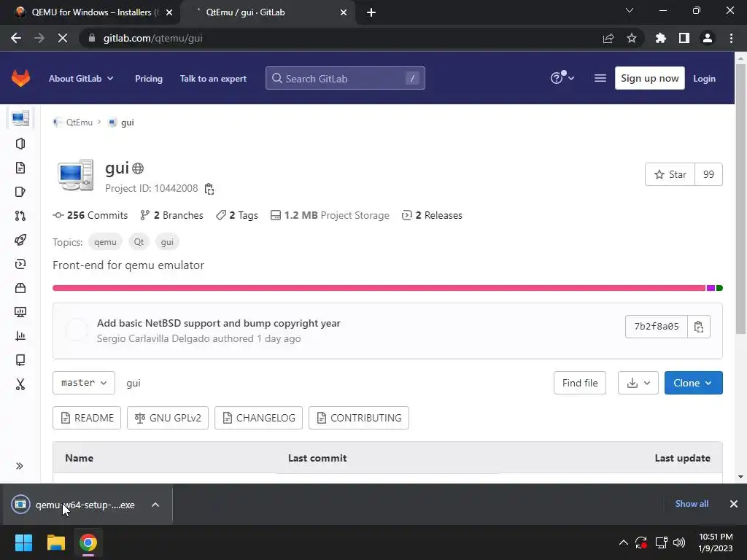747x560 pixels.
Task: Open the Chrome tab search chevron
Action: (x=630, y=10)
